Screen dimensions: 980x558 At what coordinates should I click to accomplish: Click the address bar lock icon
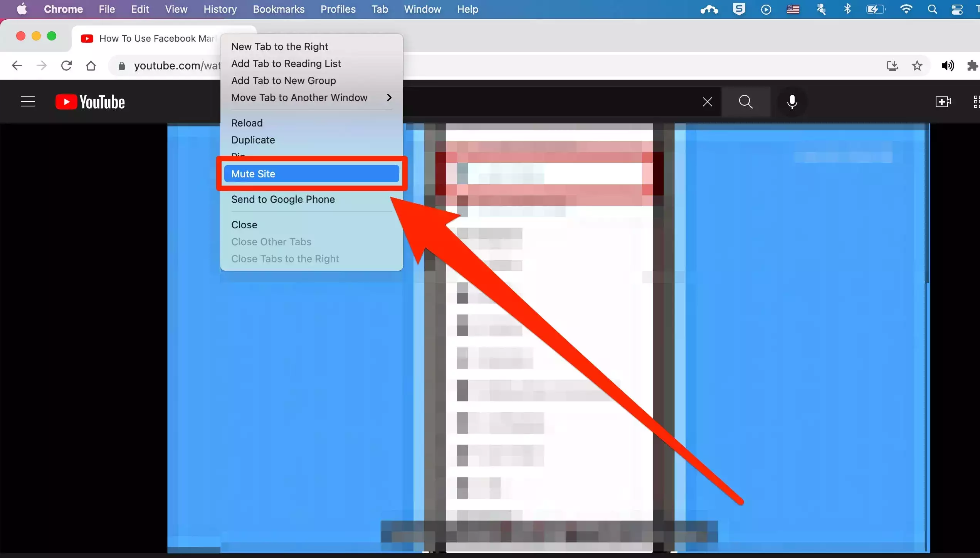tap(121, 66)
